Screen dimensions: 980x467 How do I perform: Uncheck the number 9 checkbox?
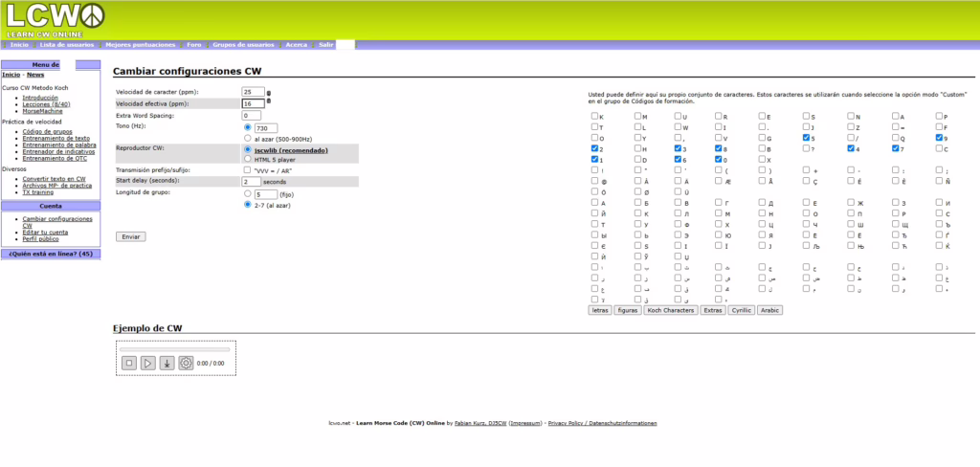pos(940,137)
